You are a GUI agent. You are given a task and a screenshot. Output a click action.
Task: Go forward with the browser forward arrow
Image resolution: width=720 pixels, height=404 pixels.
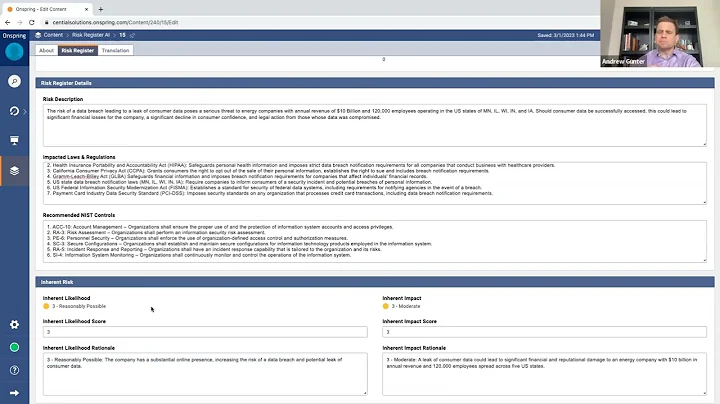tap(19, 22)
